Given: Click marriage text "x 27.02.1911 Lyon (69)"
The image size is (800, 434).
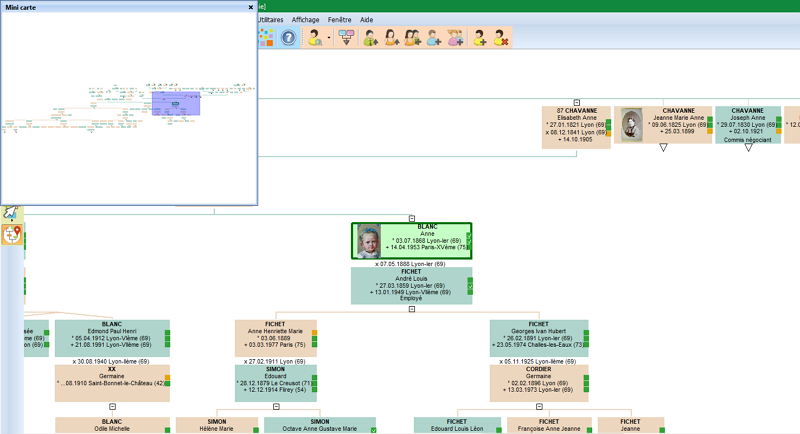Looking at the screenshot, I should (x=274, y=361).
